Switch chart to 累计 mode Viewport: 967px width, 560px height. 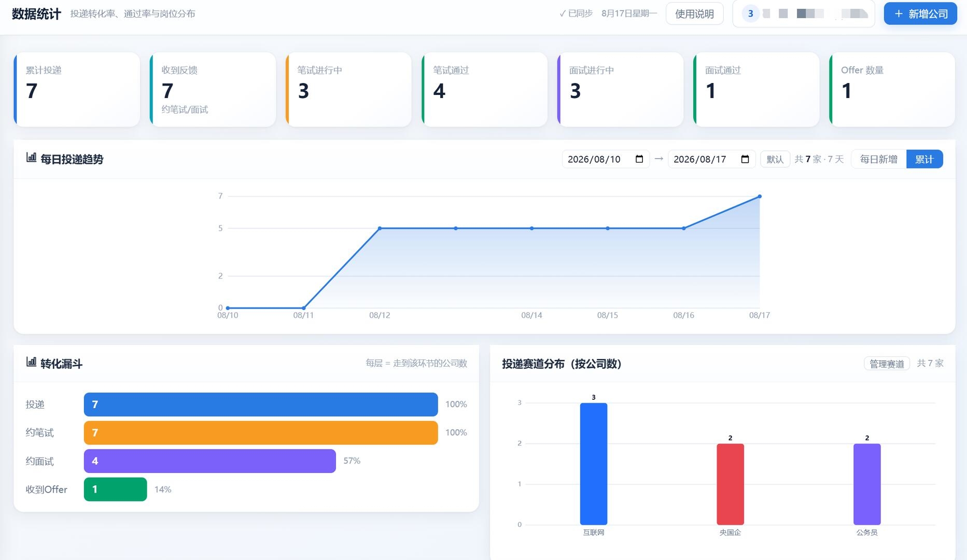pyautogui.click(x=924, y=159)
